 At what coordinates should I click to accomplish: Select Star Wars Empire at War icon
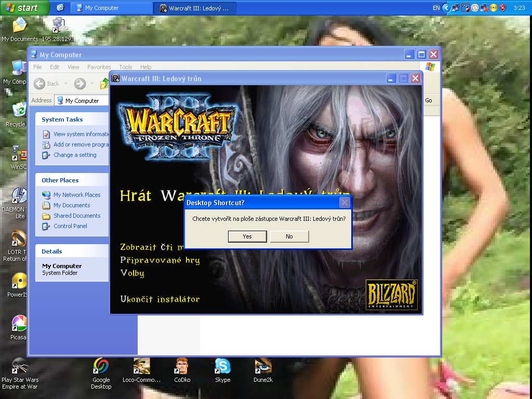pos(20,374)
